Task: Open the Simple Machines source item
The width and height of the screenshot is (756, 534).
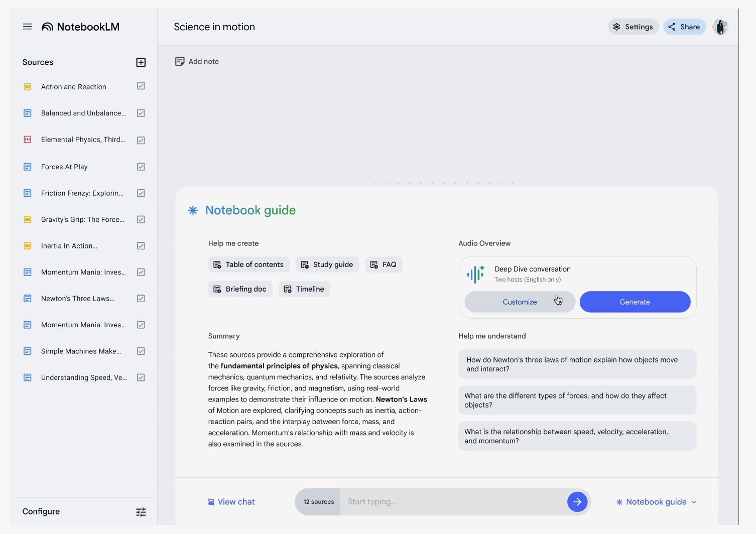Action: click(81, 351)
